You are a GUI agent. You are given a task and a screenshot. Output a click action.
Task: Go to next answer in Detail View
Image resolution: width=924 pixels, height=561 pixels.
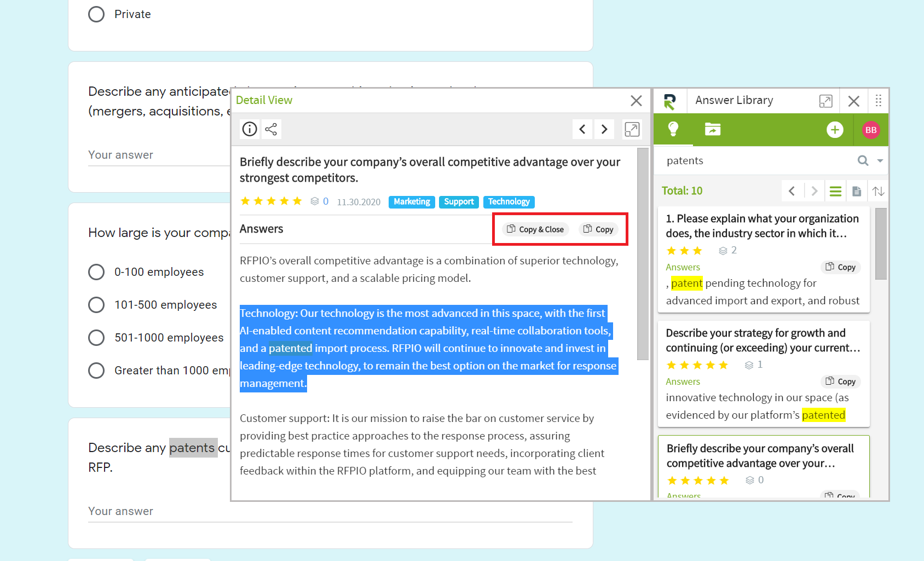tap(604, 129)
